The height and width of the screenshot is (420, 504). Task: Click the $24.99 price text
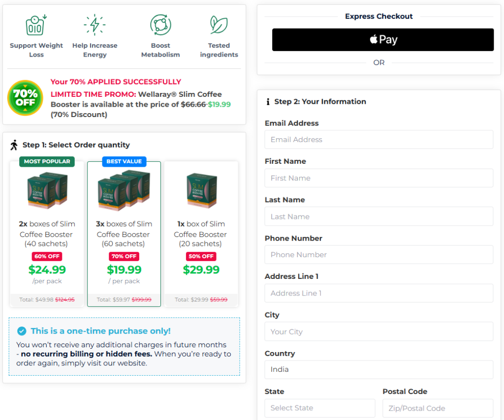point(47,270)
